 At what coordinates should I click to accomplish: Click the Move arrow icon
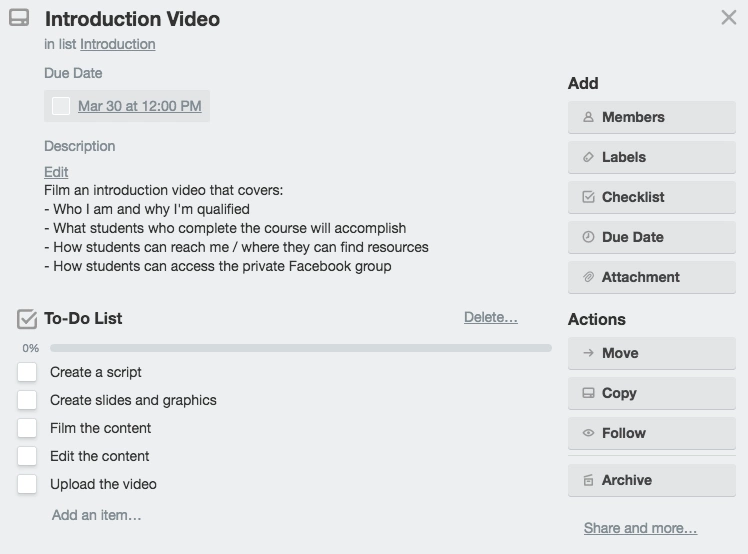(x=588, y=353)
